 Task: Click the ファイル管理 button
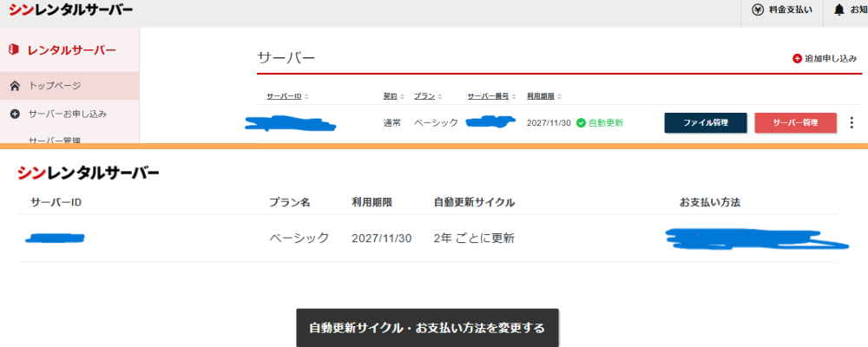click(x=706, y=123)
